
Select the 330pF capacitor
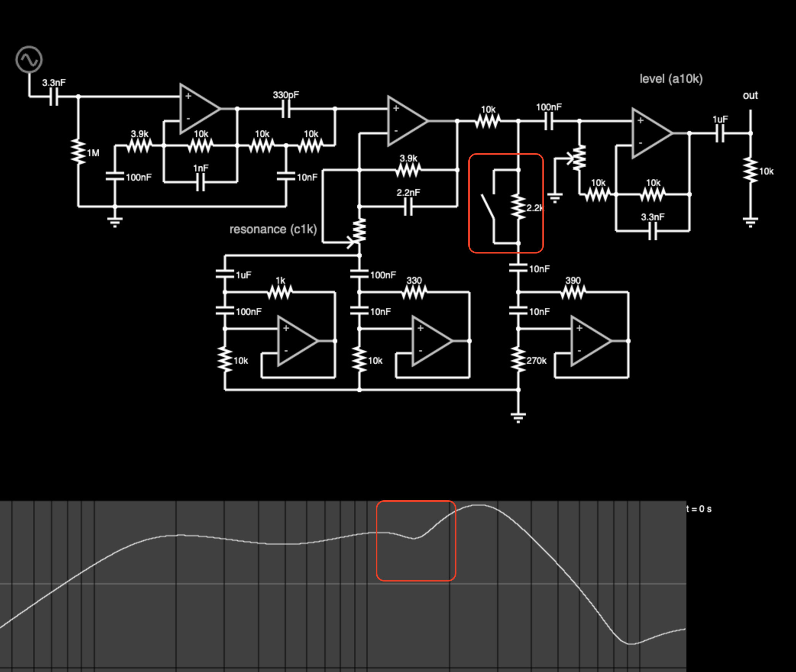[x=286, y=109]
